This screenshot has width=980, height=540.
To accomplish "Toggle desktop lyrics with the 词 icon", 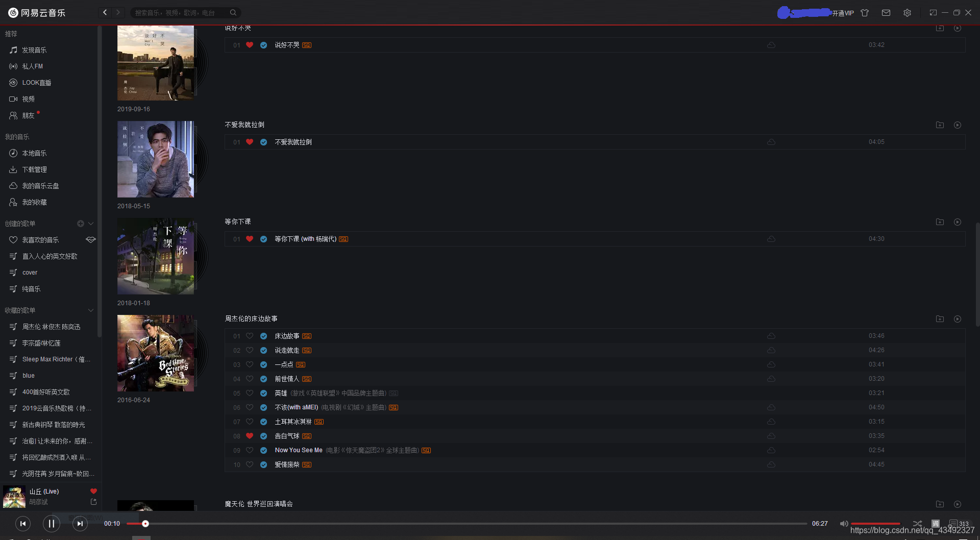I will tap(935, 524).
